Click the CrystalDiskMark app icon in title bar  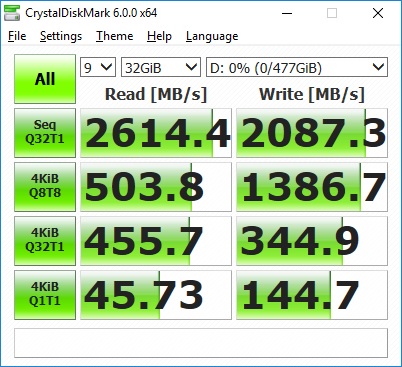coord(12,13)
